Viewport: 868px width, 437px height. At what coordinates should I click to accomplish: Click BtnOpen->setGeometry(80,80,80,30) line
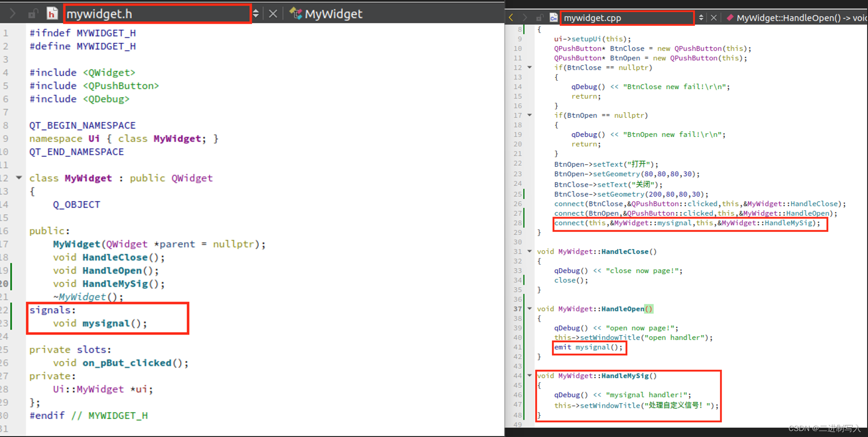(627, 174)
